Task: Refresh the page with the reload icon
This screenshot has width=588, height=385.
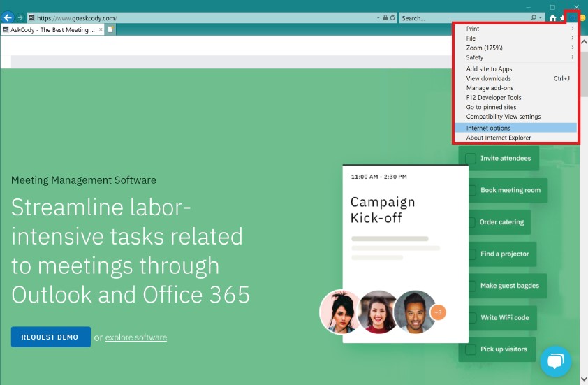Action: pyautogui.click(x=392, y=17)
